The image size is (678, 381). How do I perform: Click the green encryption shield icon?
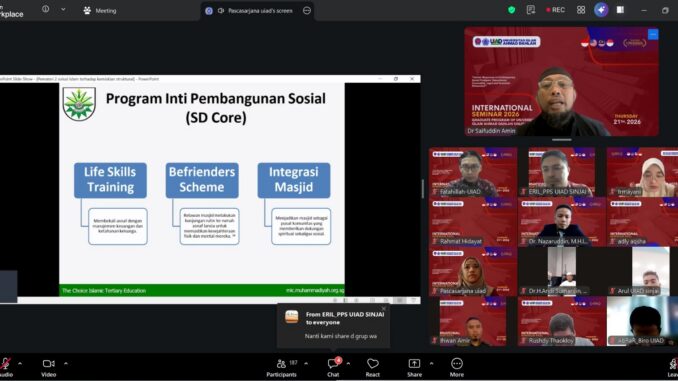tap(512, 10)
